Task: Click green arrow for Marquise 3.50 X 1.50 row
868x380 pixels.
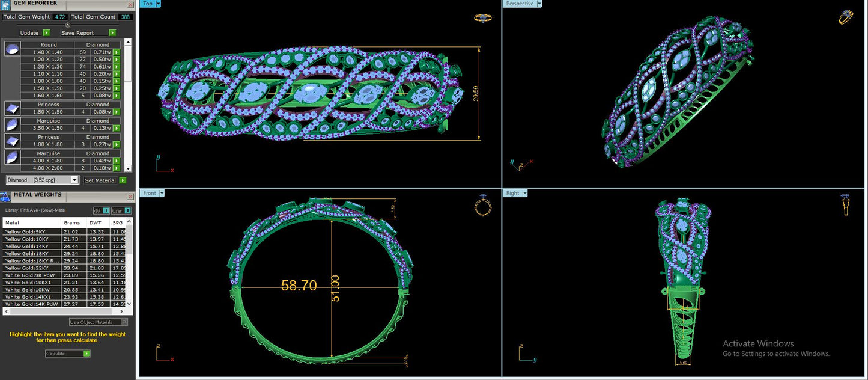Action: pyautogui.click(x=117, y=128)
